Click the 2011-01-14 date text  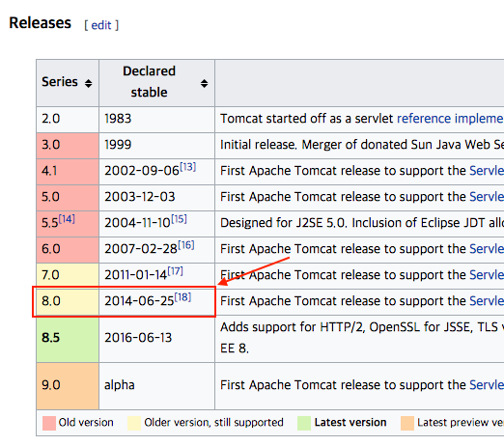(x=135, y=275)
